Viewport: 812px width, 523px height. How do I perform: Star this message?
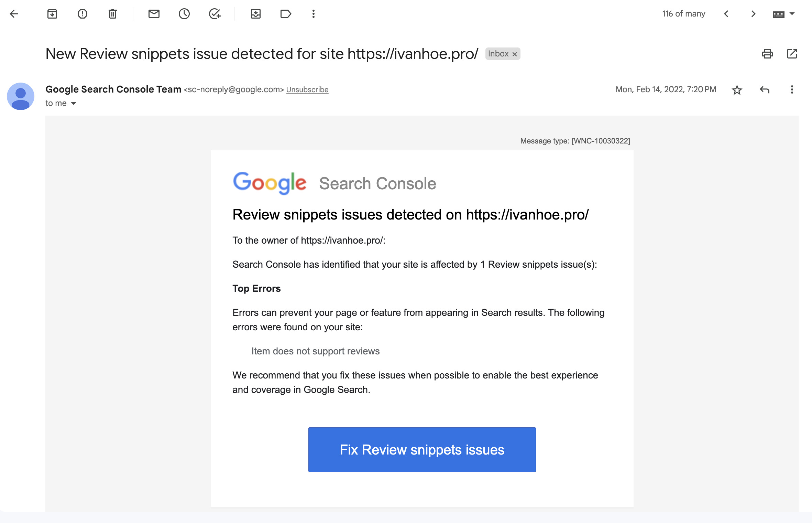click(737, 90)
